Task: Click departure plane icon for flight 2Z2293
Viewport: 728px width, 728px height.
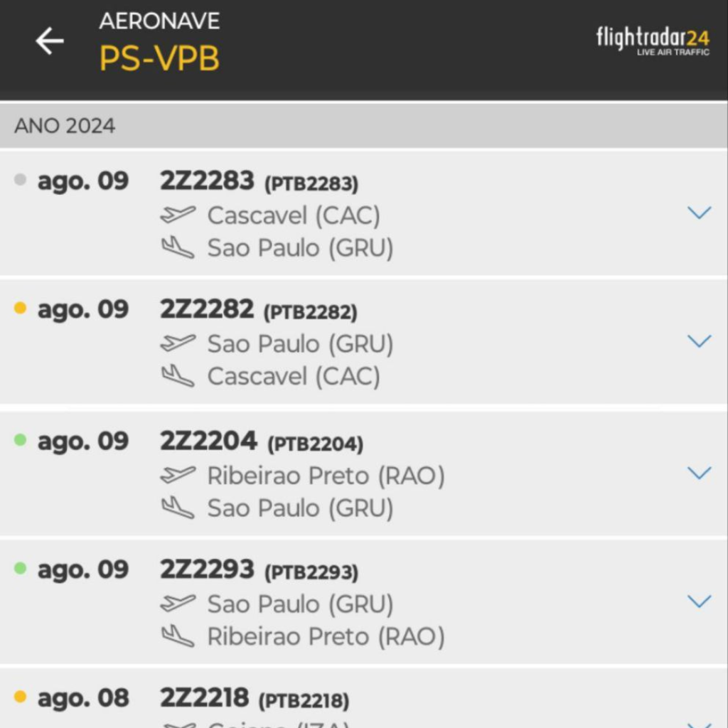Action: click(x=178, y=604)
